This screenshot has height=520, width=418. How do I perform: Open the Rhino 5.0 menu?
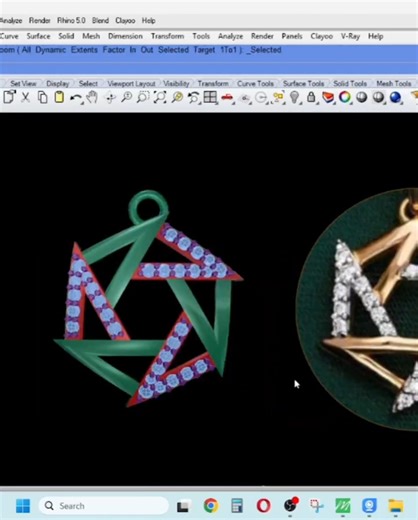71,21
